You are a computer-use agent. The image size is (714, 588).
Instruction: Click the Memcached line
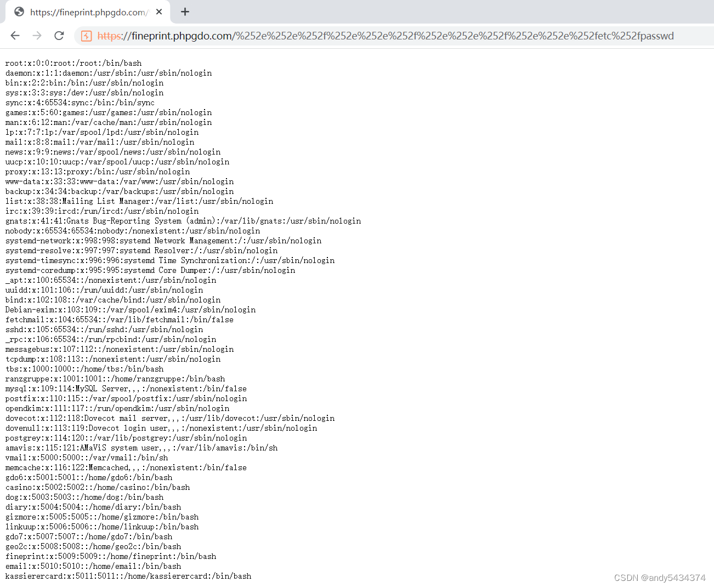point(126,467)
